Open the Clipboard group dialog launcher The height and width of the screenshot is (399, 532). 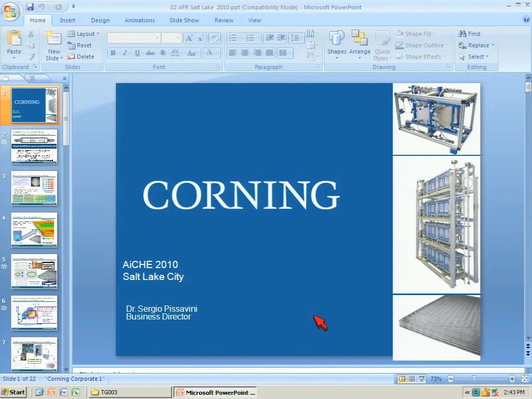[x=35, y=67]
